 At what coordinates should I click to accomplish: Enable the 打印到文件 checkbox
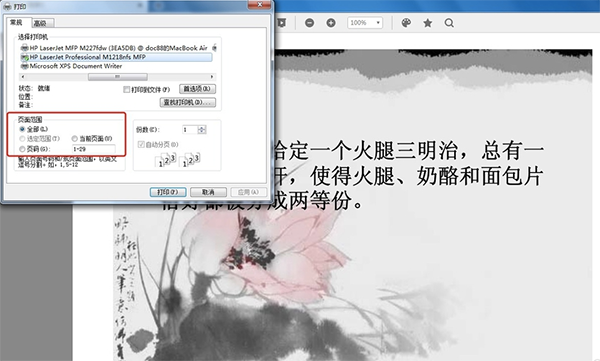[126, 90]
